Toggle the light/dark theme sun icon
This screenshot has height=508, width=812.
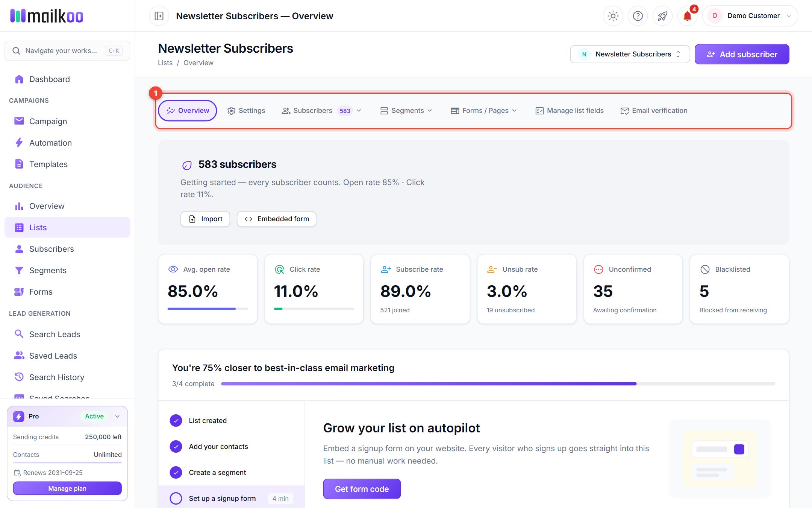click(613, 16)
